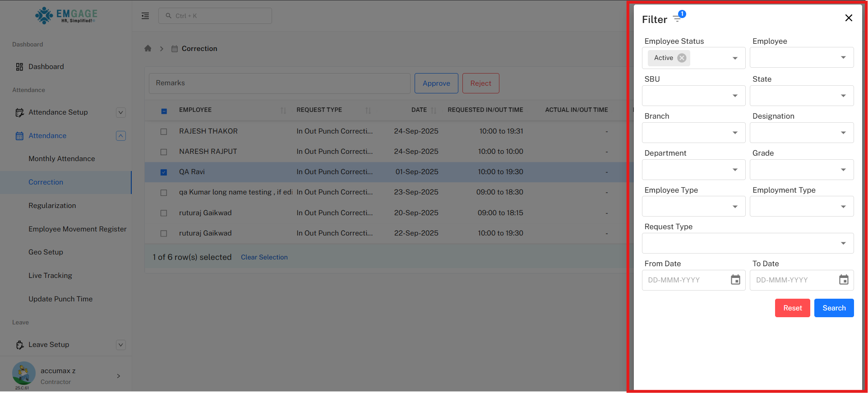
Task: Collapse the sidebar with hamburger icon
Action: click(145, 16)
